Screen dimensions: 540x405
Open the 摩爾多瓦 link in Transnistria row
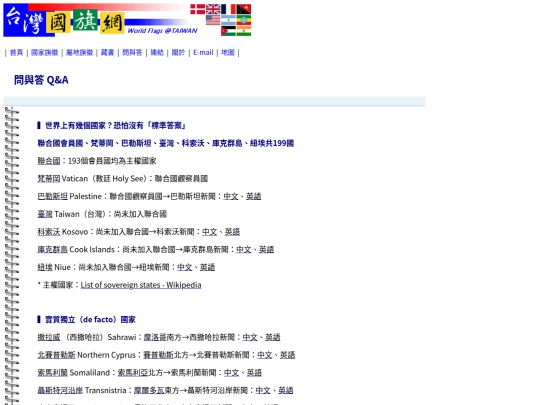point(149,390)
